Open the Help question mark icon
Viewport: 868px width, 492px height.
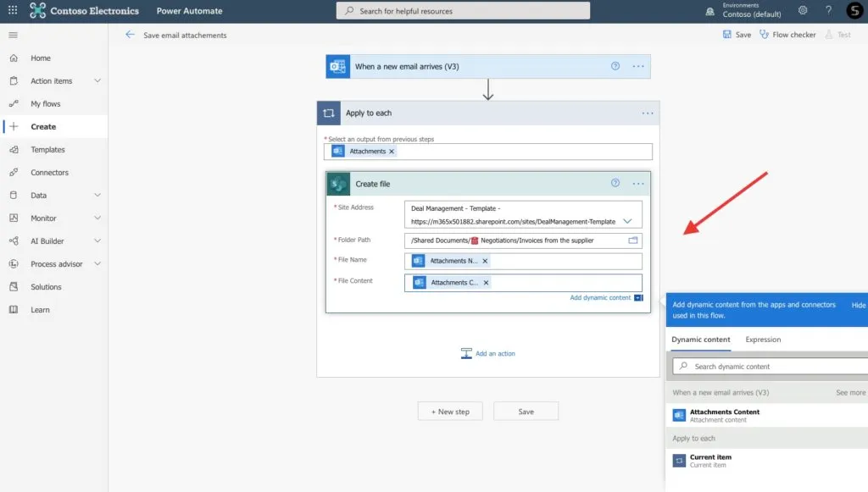829,10
